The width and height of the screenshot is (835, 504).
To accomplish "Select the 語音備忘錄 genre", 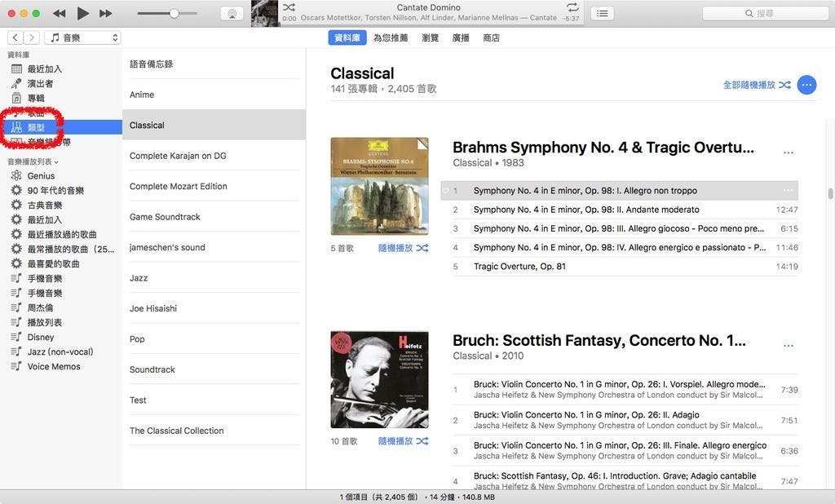I will point(214,64).
